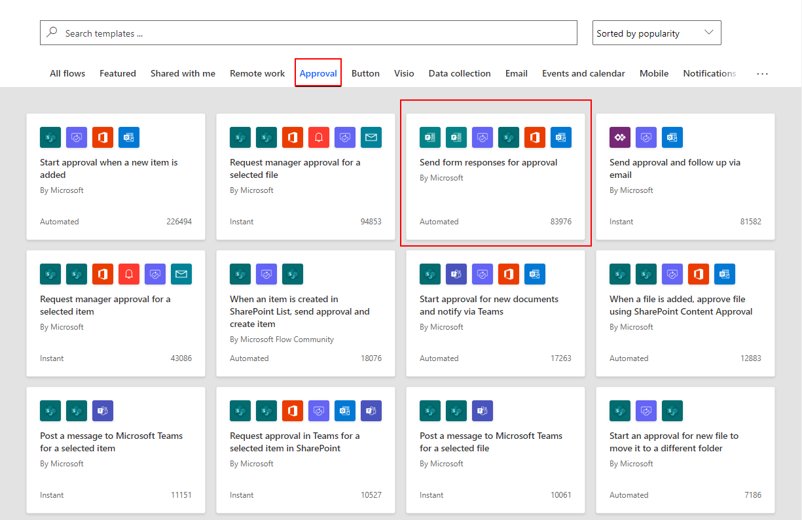Screen dimensions: 802x520
Task: Open Post a message for a selected file
Action: 495,450
